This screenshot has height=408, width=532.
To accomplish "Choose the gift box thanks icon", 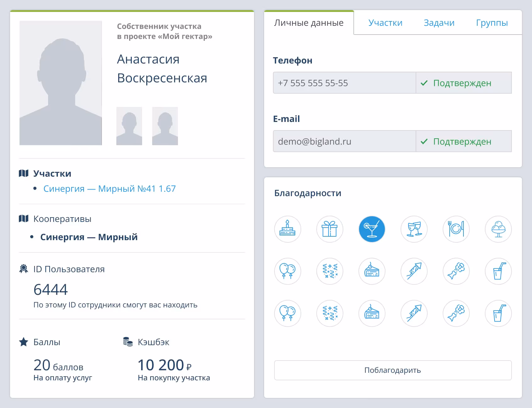I will [330, 229].
